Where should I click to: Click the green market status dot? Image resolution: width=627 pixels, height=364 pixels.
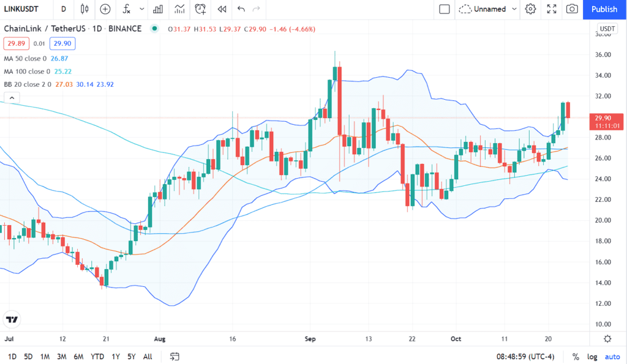coord(154,28)
